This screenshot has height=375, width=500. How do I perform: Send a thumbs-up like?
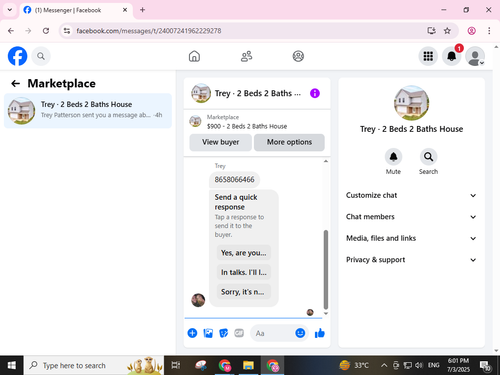tap(320, 333)
